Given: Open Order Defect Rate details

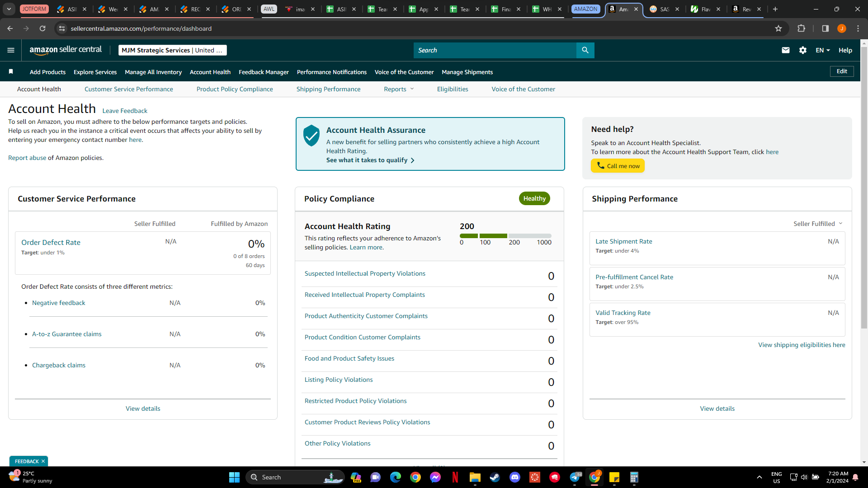Looking at the screenshot, I should coord(51,242).
